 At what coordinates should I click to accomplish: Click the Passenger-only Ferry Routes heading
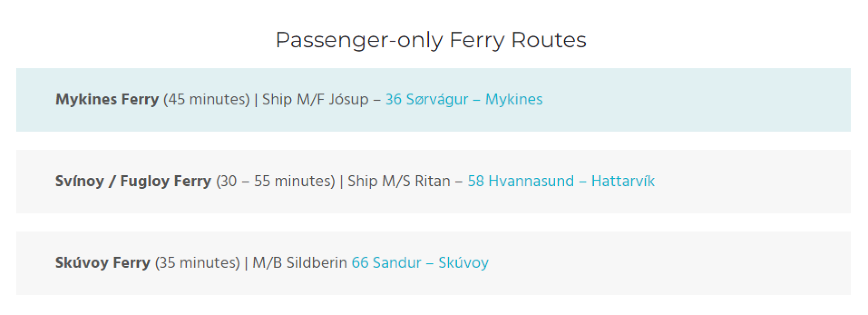(431, 40)
